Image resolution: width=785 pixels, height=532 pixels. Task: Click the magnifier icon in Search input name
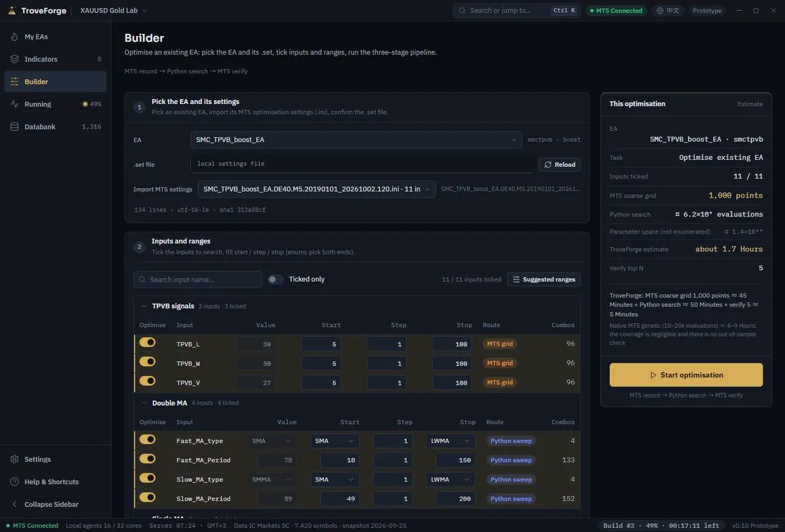coord(142,279)
